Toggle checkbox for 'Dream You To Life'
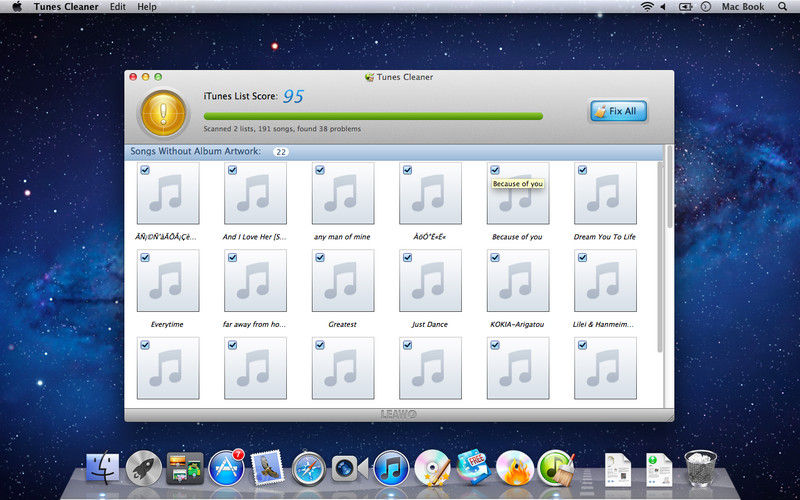The image size is (800, 500). click(x=583, y=170)
